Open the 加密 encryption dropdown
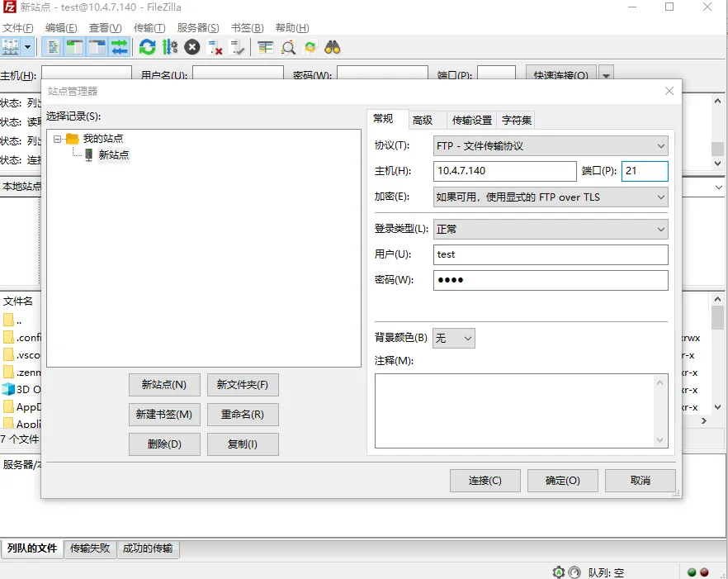Screen dimensions: 728x579 (551, 197)
